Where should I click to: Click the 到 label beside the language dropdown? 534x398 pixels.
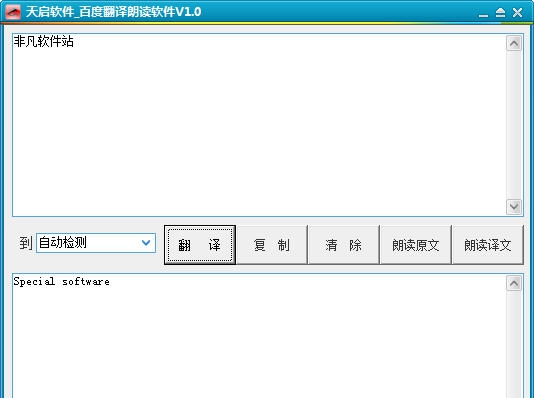(x=26, y=243)
